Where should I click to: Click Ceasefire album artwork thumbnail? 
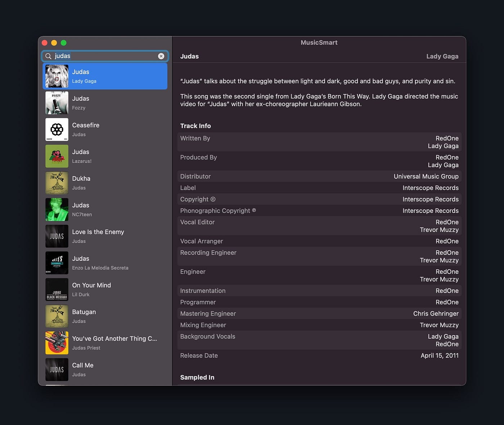coord(57,130)
